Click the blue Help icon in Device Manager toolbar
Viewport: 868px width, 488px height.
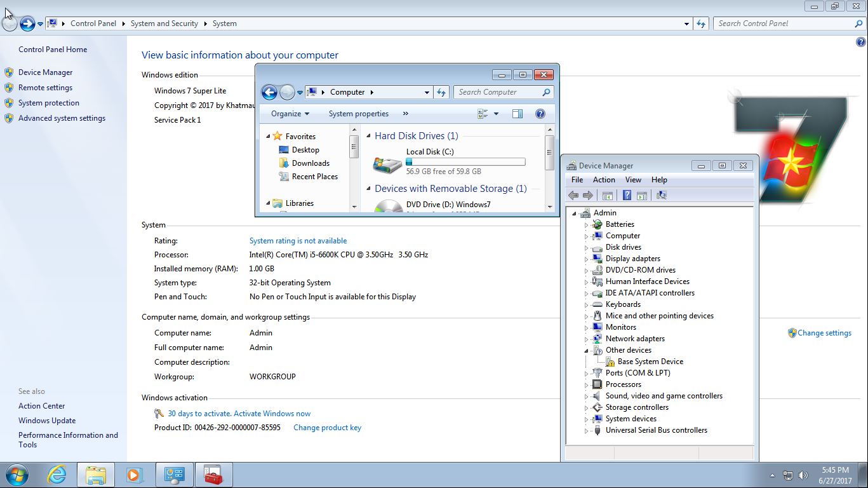[x=627, y=196]
